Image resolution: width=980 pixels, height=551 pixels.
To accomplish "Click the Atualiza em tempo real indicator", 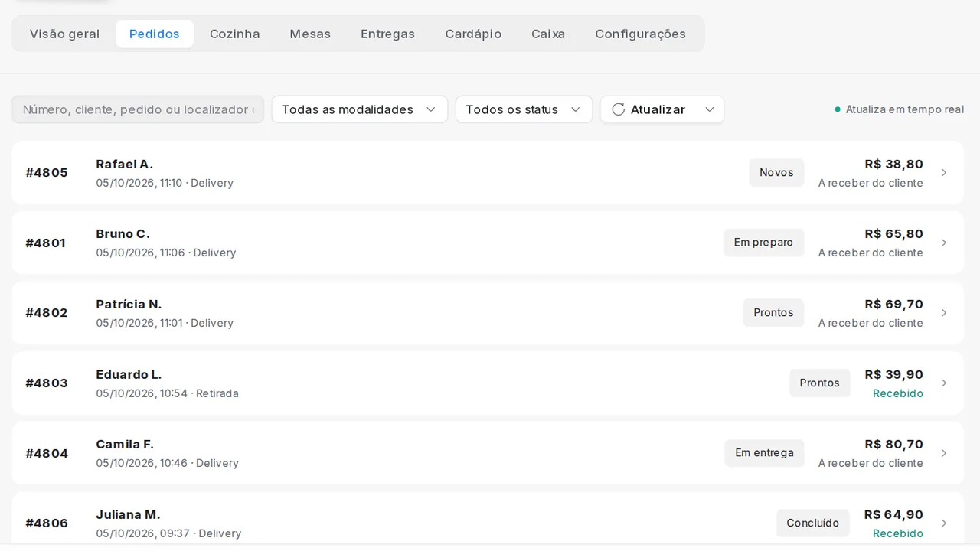I will pos(899,109).
